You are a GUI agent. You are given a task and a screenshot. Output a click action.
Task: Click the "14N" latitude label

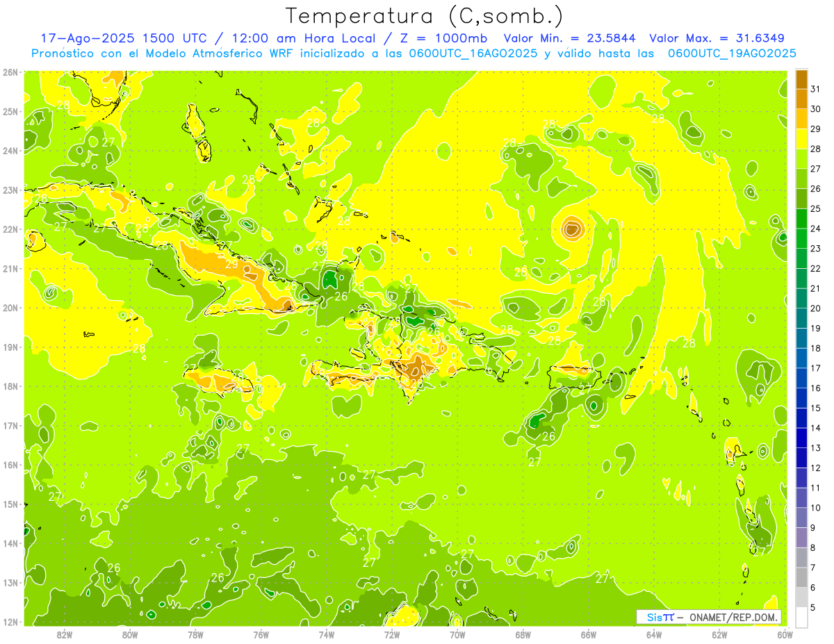(x=10, y=543)
